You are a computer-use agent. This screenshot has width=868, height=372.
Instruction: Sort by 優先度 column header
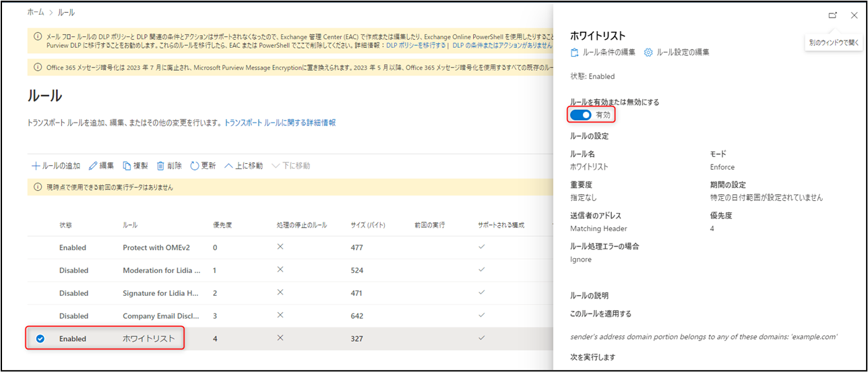coord(222,224)
